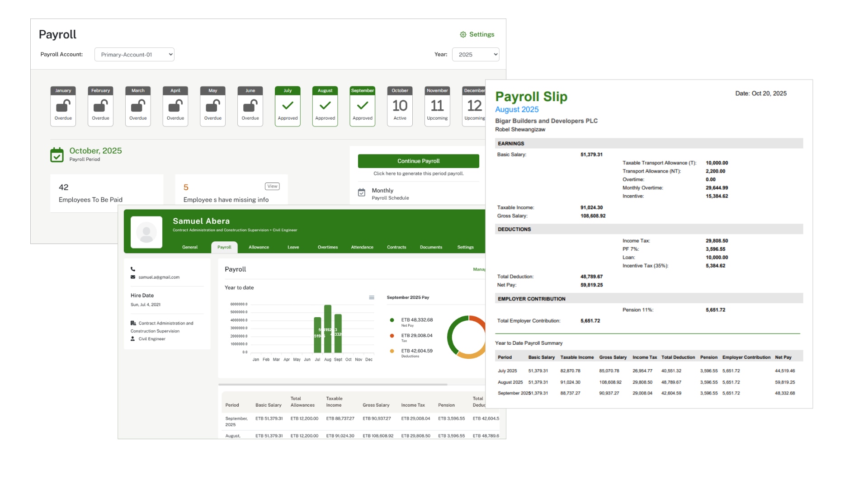
Task: Click the Hire Date Sun, Jul 4, 2021 text
Action: pos(146,305)
